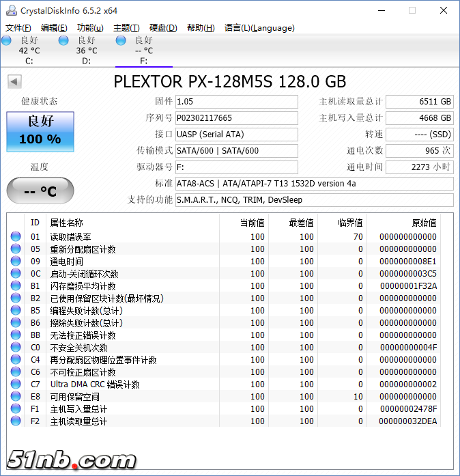Click the status icon for BB 无法校正错误计数
This screenshot has height=476, width=460.
pos(16,335)
